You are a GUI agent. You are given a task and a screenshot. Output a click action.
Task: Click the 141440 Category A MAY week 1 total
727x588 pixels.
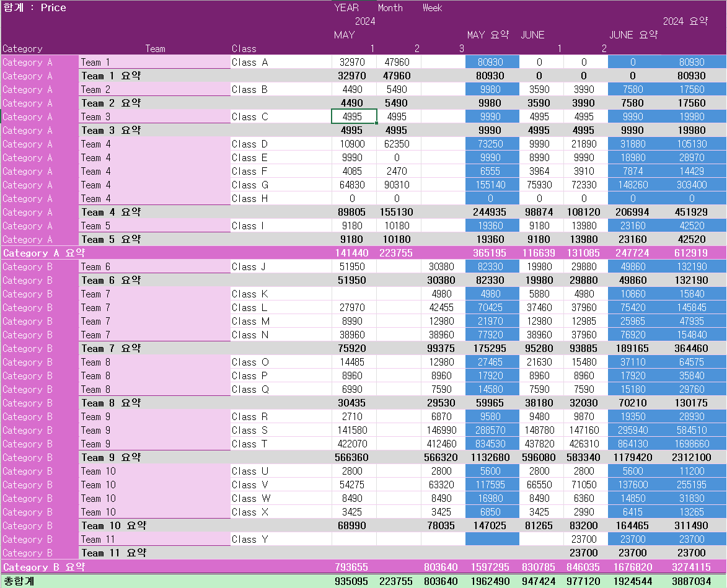[x=351, y=253]
